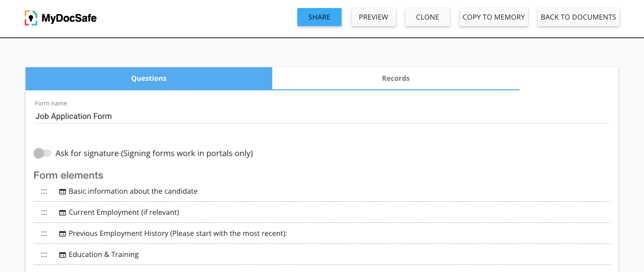Image resolution: width=644 pixels, height=272 pixels.
Task: Go back to documents
Action: pyautogui.click(x=578, y=17)
